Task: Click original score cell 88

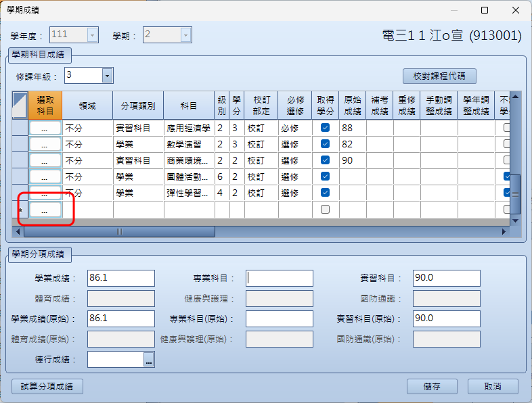Action: point(353,128)
